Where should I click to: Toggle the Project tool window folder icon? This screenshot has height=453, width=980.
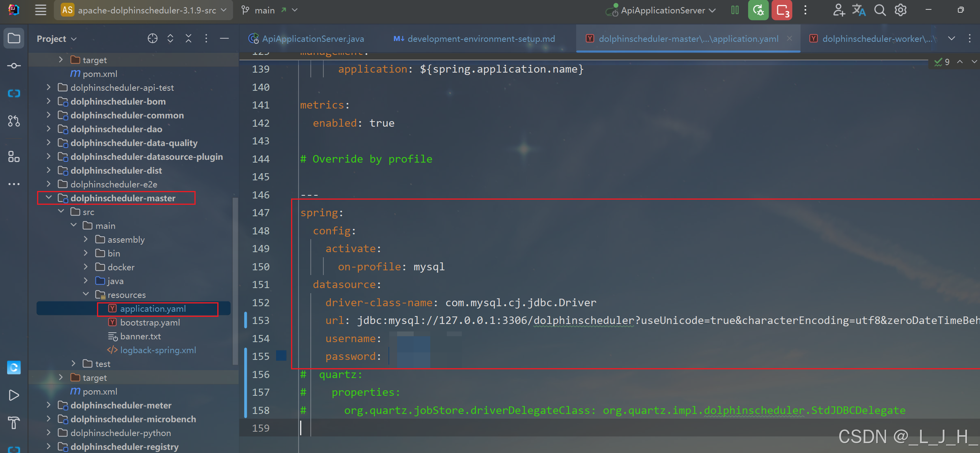pyautogui.click(x=14, y=38)
